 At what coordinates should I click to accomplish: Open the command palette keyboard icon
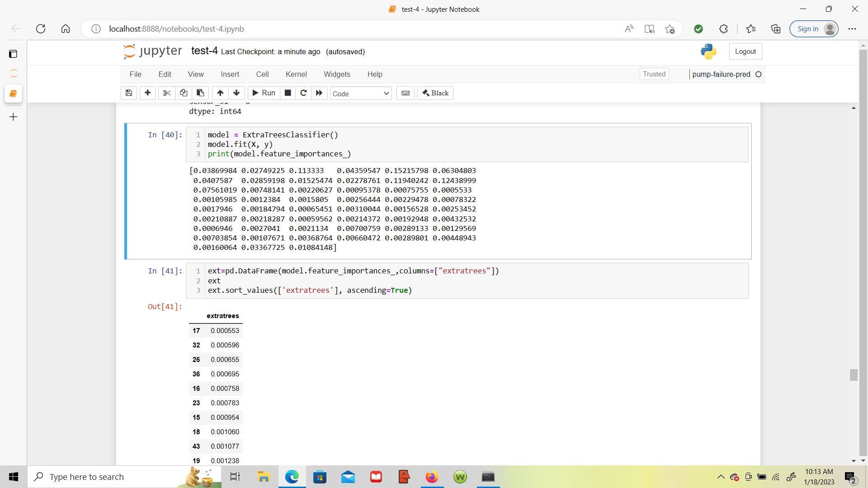[406, 93]
